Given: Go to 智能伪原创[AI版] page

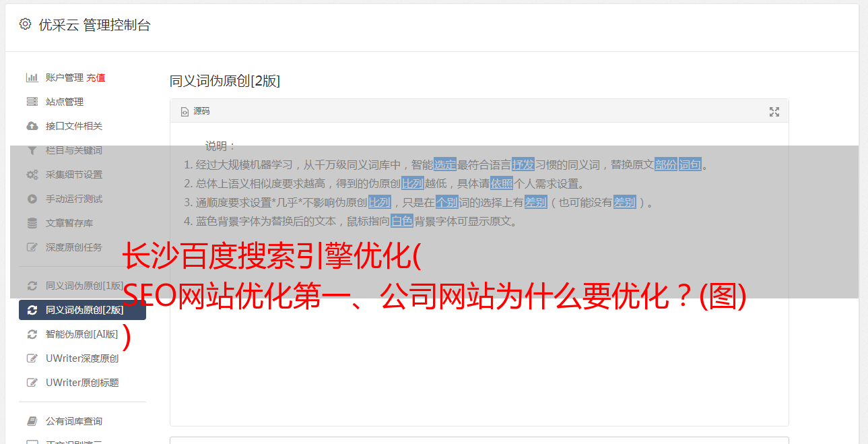Looking at the screenshot, I should [82, 334].
